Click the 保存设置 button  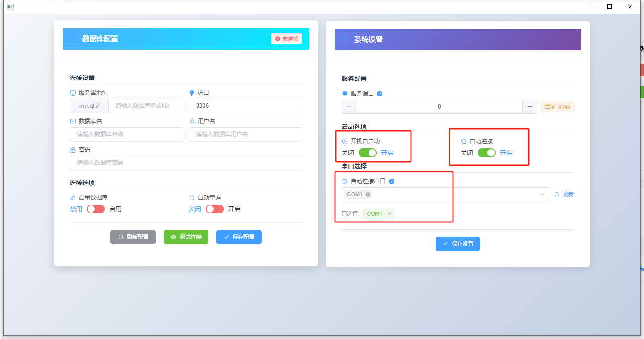tap(458, 244)
